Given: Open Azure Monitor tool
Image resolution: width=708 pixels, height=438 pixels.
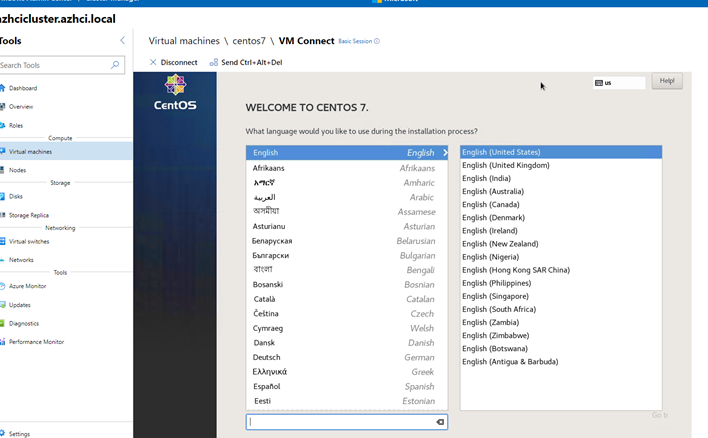Looking at the screenshot, I should 28,286.
